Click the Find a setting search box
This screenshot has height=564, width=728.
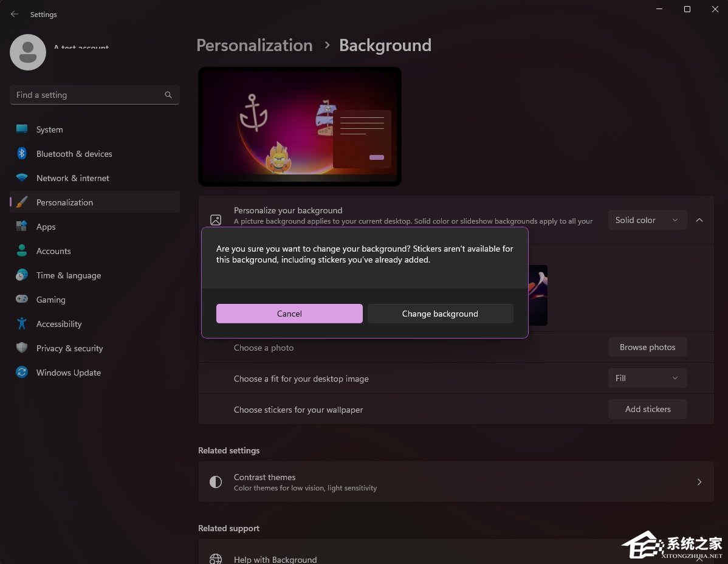pyautogui.click(x=94, y=95)
